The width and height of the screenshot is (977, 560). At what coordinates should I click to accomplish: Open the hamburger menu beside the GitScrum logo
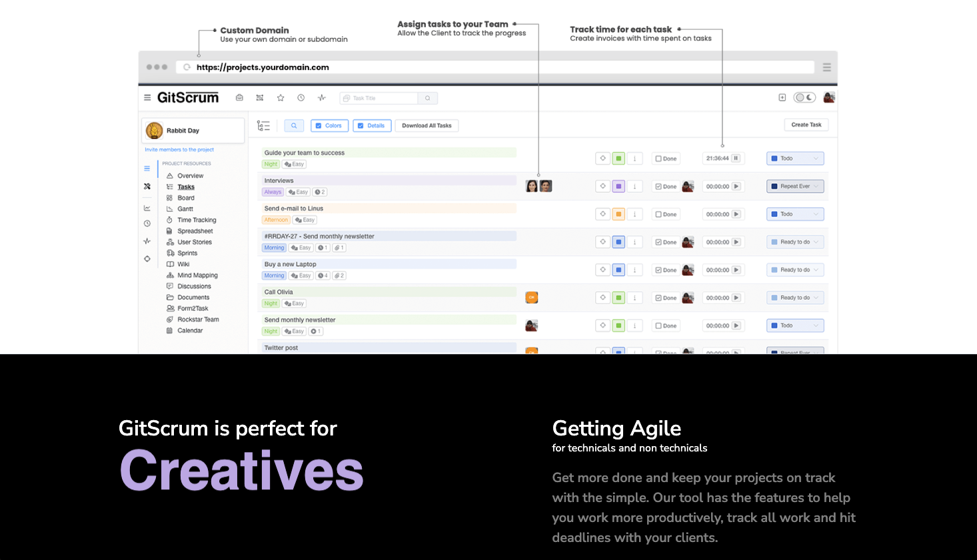coord(147,97)
